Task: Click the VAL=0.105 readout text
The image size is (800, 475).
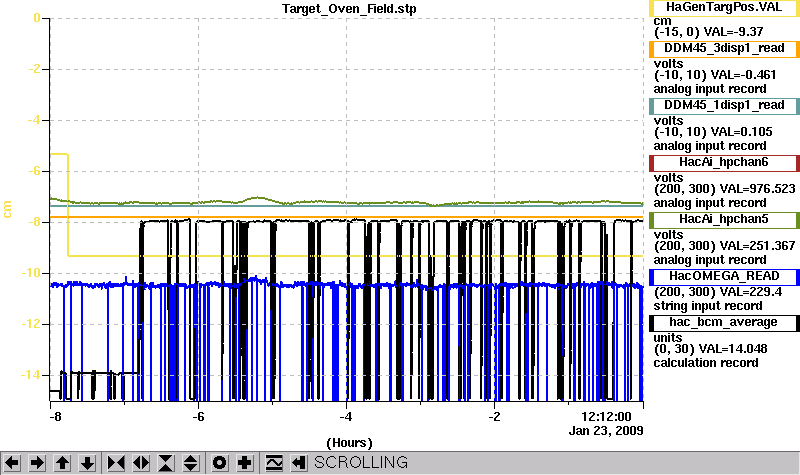Action: click(x=741, y=132)
